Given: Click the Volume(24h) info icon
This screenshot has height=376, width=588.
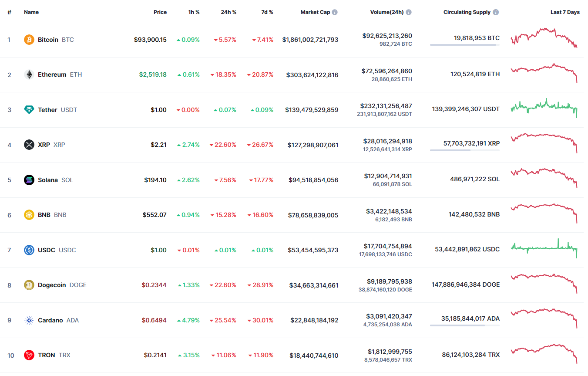Looking at the screenshot, I should (x=409, y=12).
